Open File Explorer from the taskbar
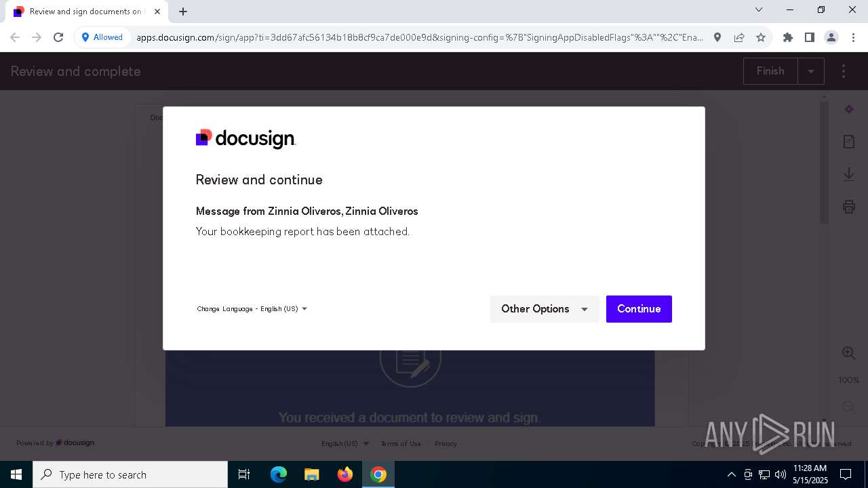The image size is (868, 488). click(312, 474)
